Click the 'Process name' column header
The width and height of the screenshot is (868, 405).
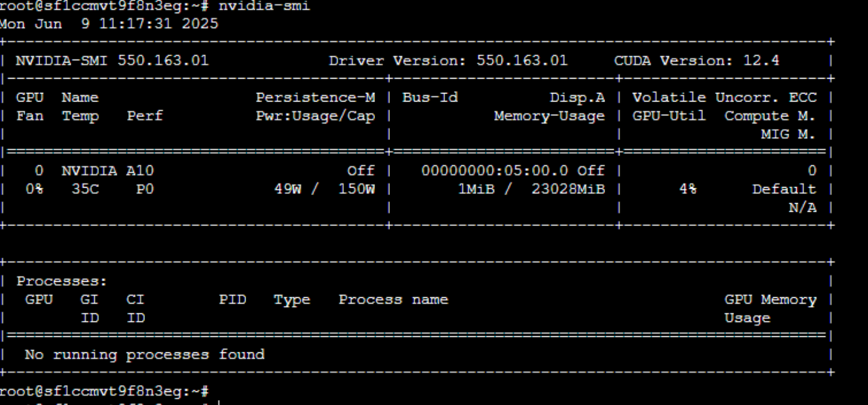pyautogui.click(x=393, y=300)
